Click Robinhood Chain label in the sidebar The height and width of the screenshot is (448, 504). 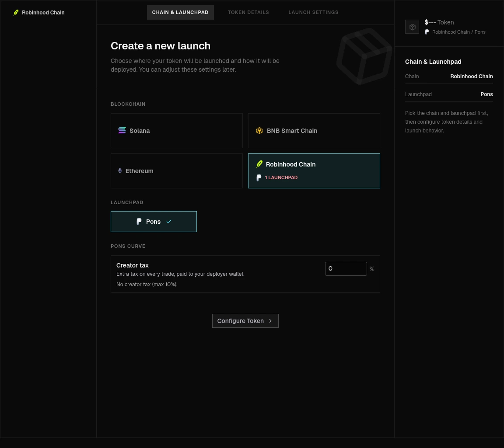[x=43, y=13]
